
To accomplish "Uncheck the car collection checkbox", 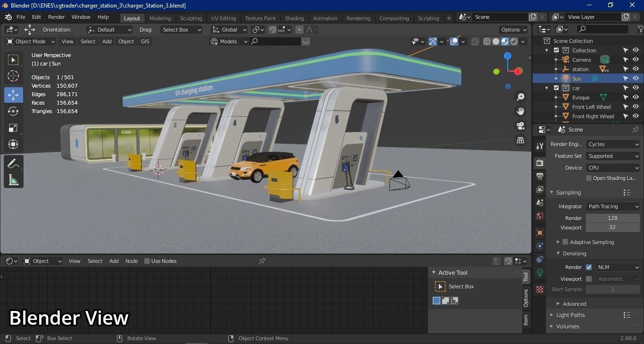I will point(556,88).
